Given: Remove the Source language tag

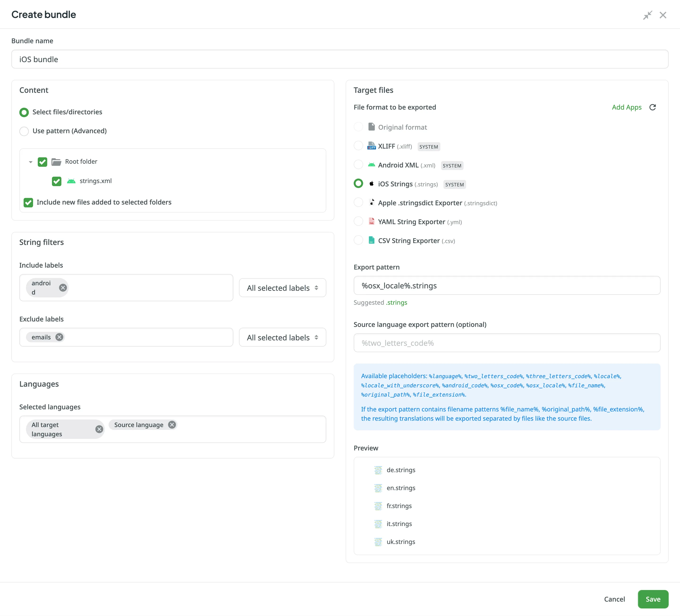Looking at the screenshot, I should [172, 425].
